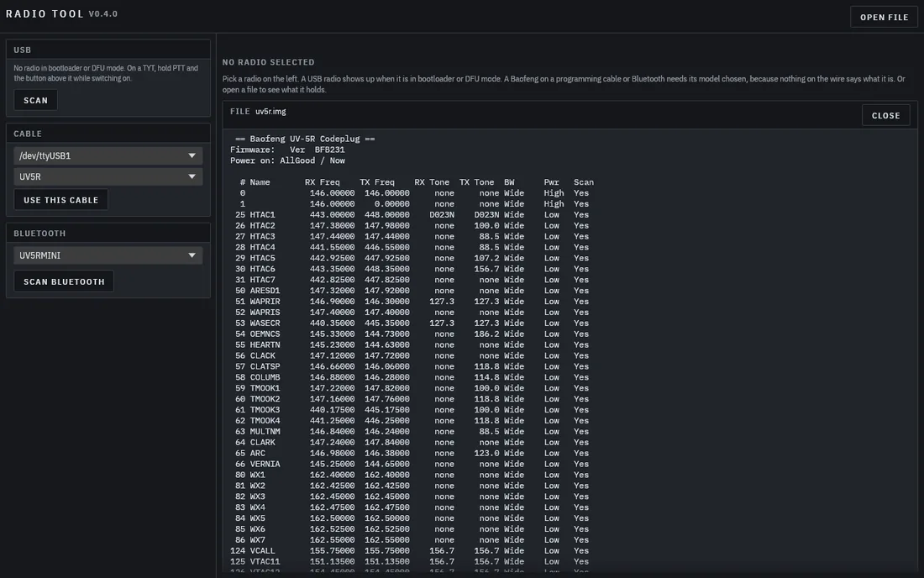Click the NO RADIO SELECTED heading
Screen dimensions: 924x578
point(268,62)
